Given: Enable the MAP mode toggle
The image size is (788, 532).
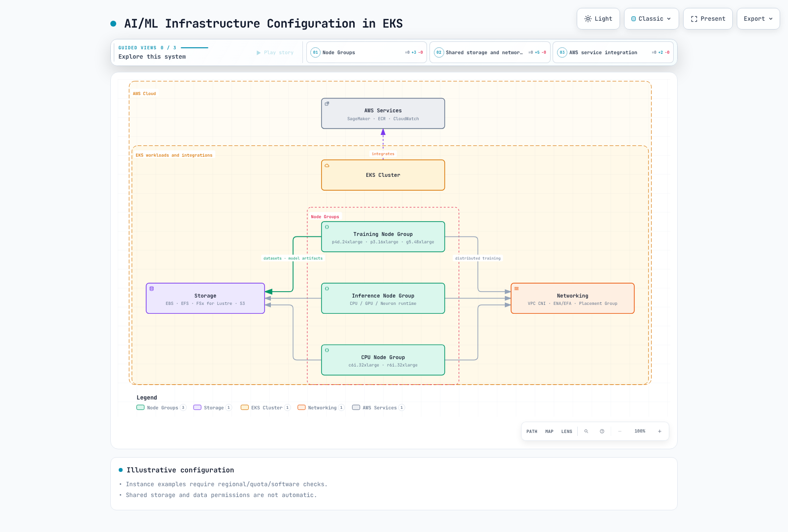Looking at the screenshot, I should (x=549, y=432).
